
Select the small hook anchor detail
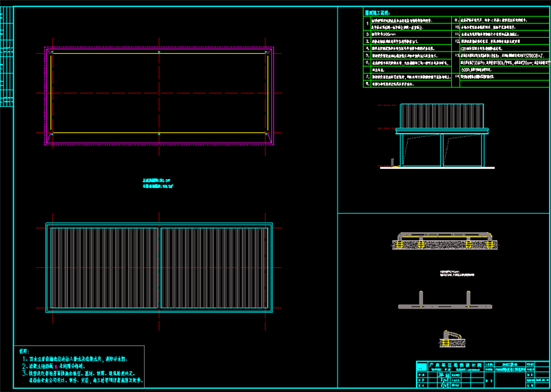tap(453, 338)
